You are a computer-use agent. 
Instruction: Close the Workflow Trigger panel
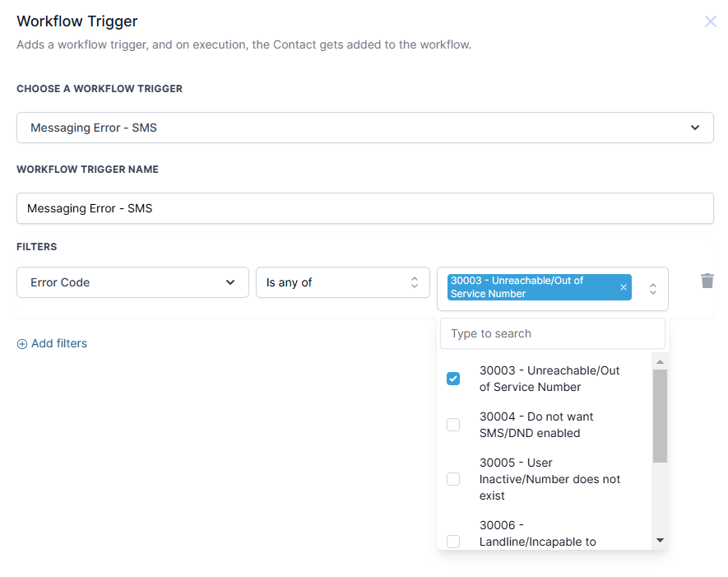[710, 21]
